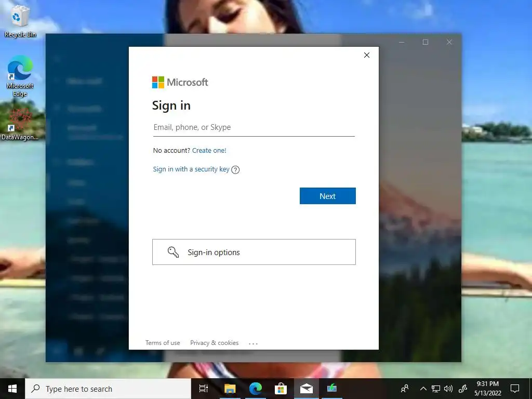Switch to the Mail app on taskbar
532x399 pixels.
[x=307, y=389]
